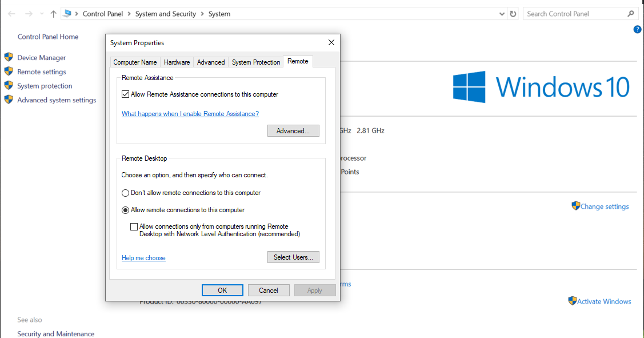Click the search magnifier icon
This screenshot has width=644, height=338.
[630, 13]
